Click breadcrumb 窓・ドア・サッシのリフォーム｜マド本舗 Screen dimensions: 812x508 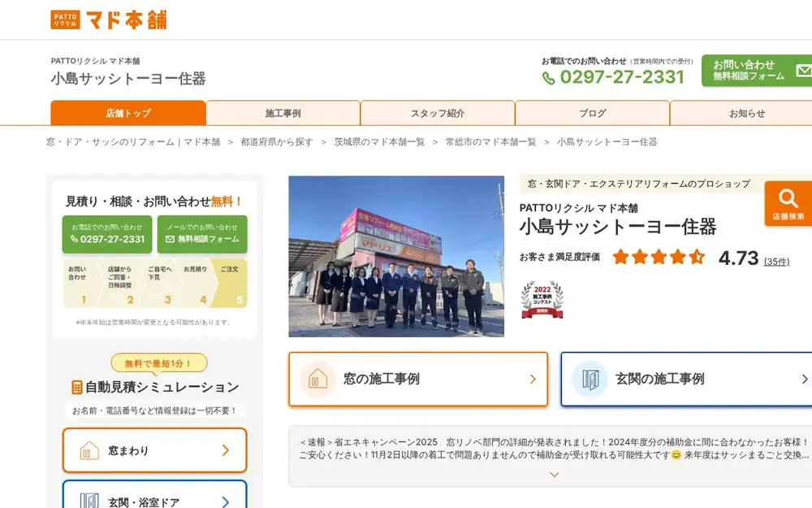[x=133, y=142]
